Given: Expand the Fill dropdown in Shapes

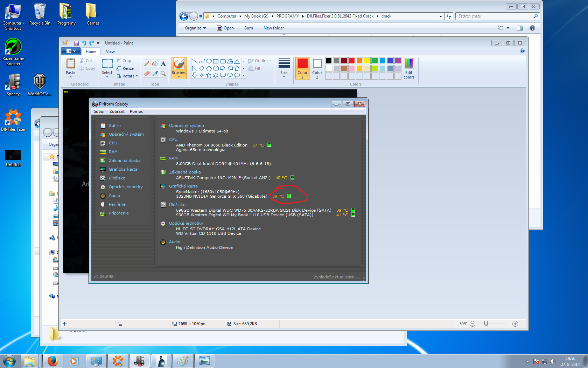Looking at the screenshot, I should (x=262, y=68).
